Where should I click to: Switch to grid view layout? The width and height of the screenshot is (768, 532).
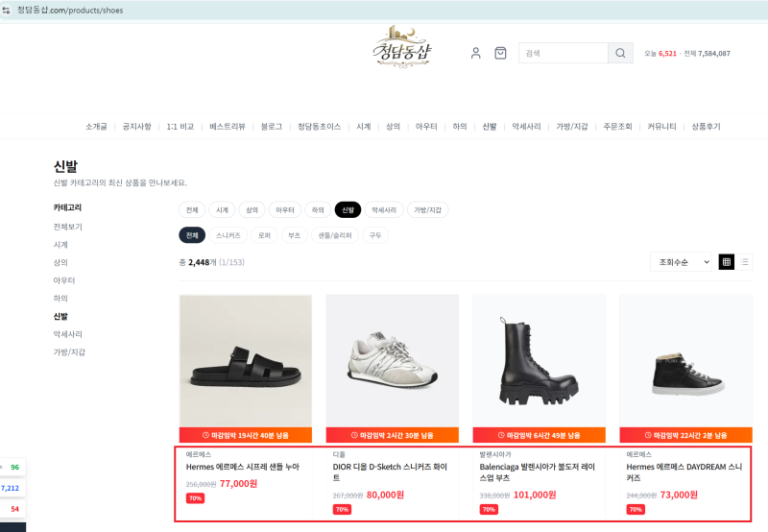pos(727,261)
